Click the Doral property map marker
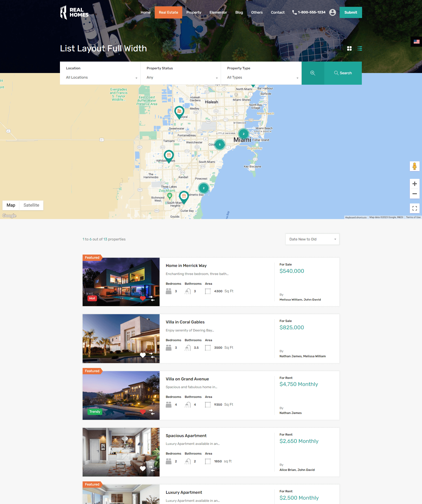The image size is (422, 504). (179, 112)
